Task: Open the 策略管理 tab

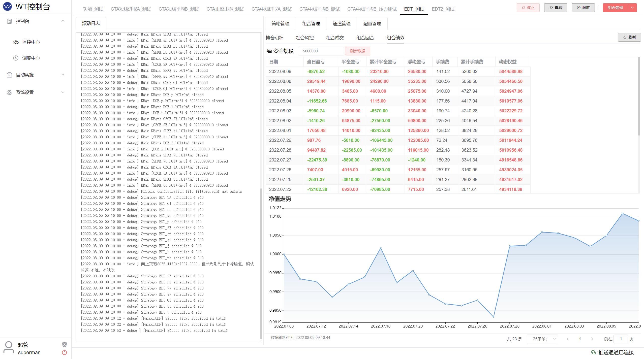Action: 281,24
